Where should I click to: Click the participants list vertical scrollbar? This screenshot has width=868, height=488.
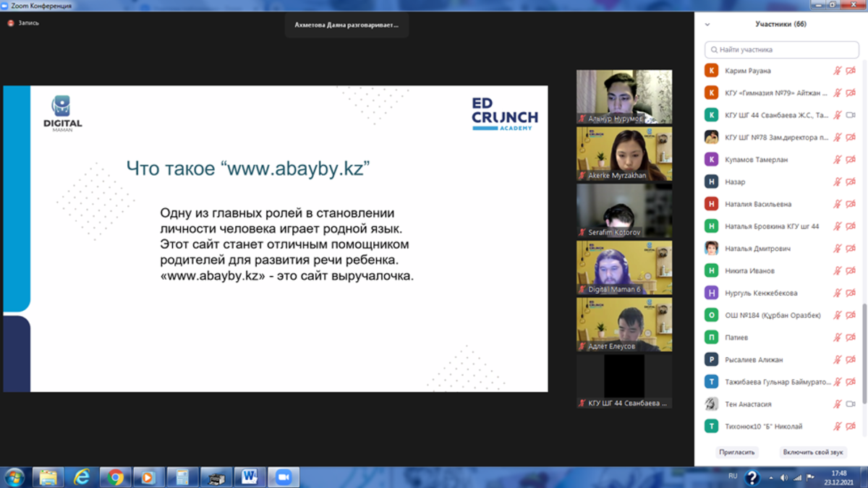click(x=864, y=347)
